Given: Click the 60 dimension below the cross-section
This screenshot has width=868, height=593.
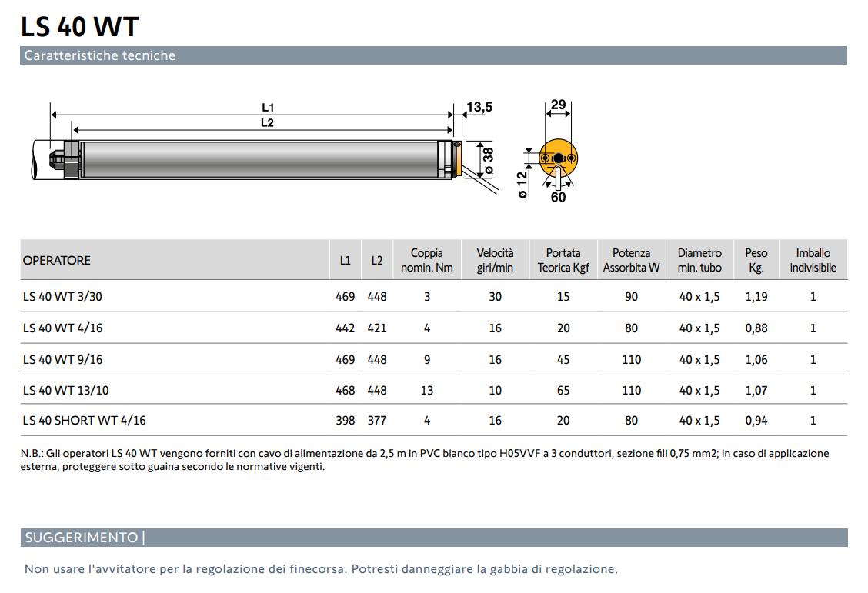Looking at the screenshot, I should tap(558, 198).
